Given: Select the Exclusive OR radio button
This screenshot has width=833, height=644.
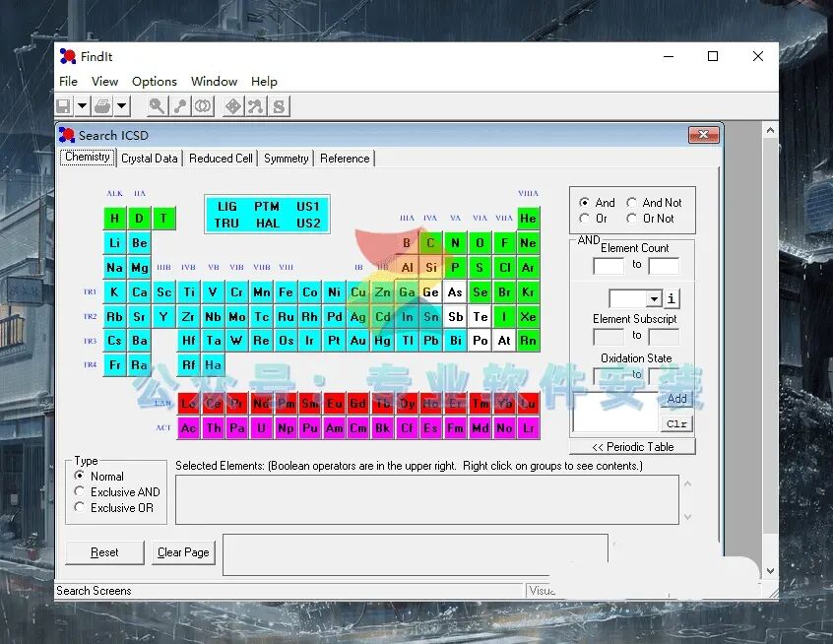Looking at the screenshot, I should [x=79, y=507].
